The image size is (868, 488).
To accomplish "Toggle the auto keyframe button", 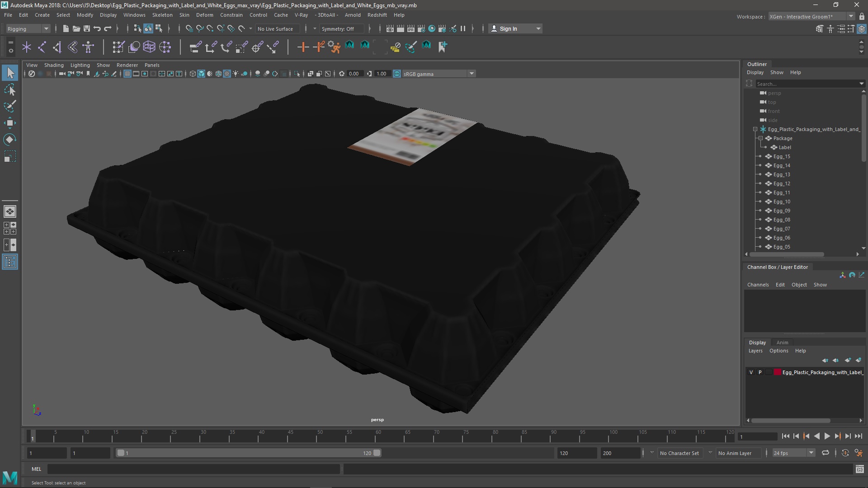I will (x=845, y=453).
